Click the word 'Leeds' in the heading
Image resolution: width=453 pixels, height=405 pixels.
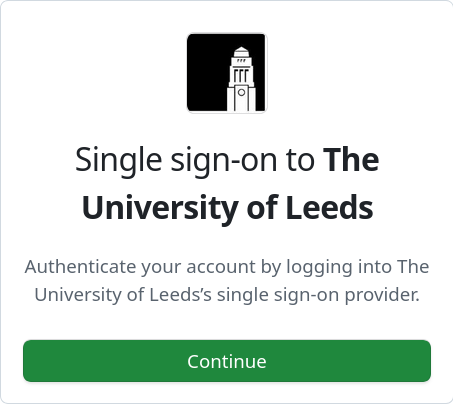[329, 207]
